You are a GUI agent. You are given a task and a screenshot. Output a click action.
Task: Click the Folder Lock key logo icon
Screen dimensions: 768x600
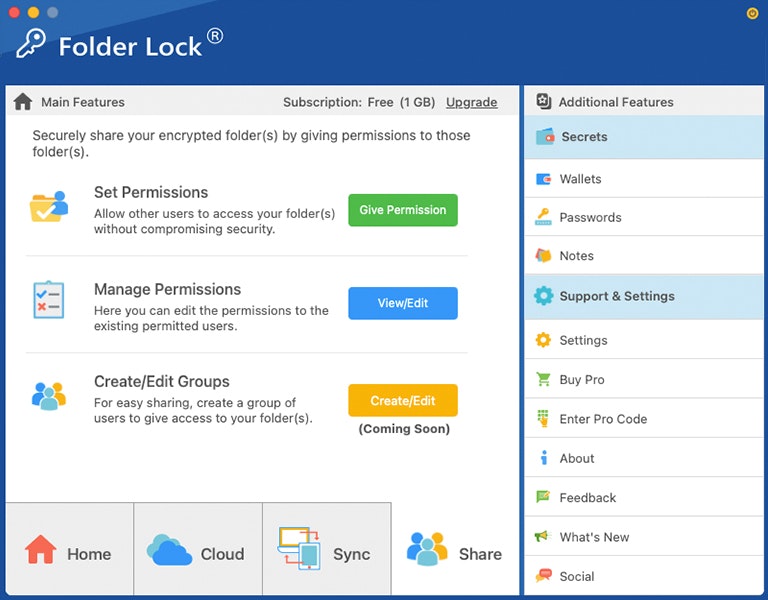coord(31,44)
